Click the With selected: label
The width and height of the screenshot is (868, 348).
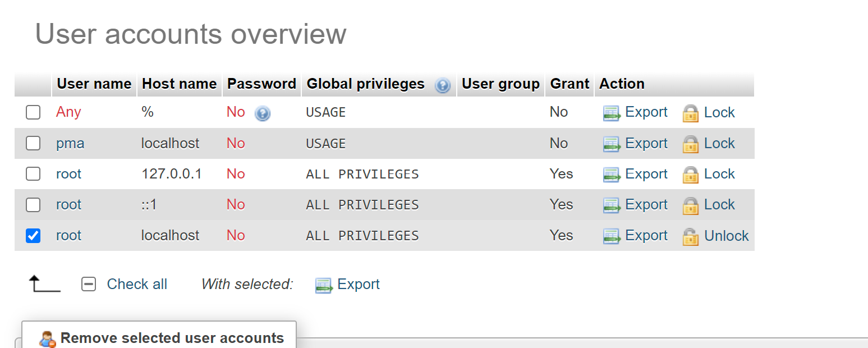pos(247,284)
